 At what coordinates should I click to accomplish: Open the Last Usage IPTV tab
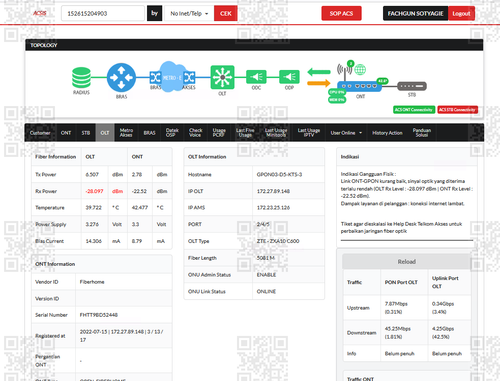(x=309, y=133)
